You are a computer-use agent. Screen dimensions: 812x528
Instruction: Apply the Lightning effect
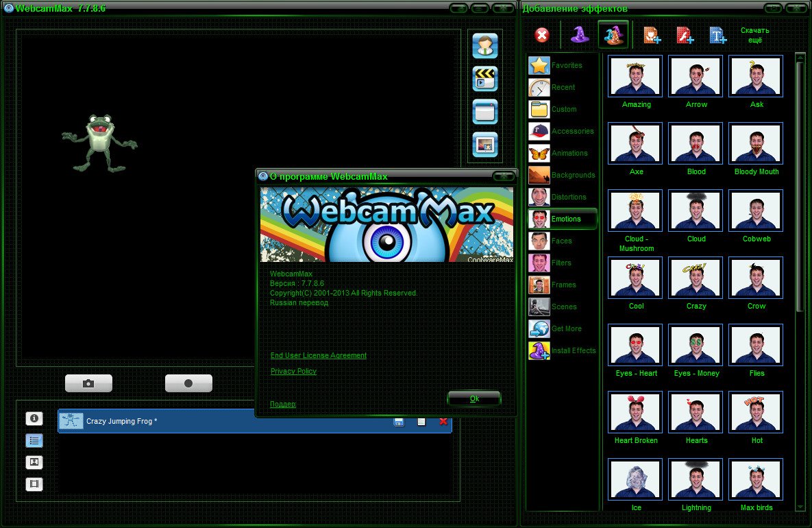click(x=696, y=479)
